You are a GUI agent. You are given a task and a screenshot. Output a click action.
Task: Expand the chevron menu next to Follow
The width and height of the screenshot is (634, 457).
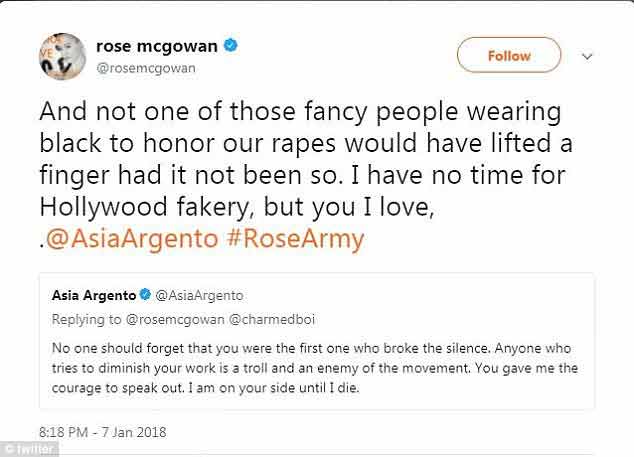(x=587, y=56)
